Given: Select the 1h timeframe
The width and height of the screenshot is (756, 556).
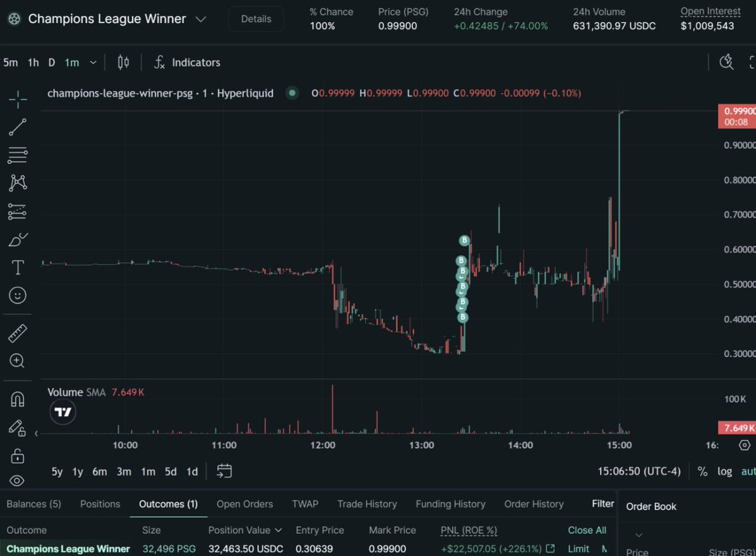Looking at the screenshot, I should [x=33, y=62].
